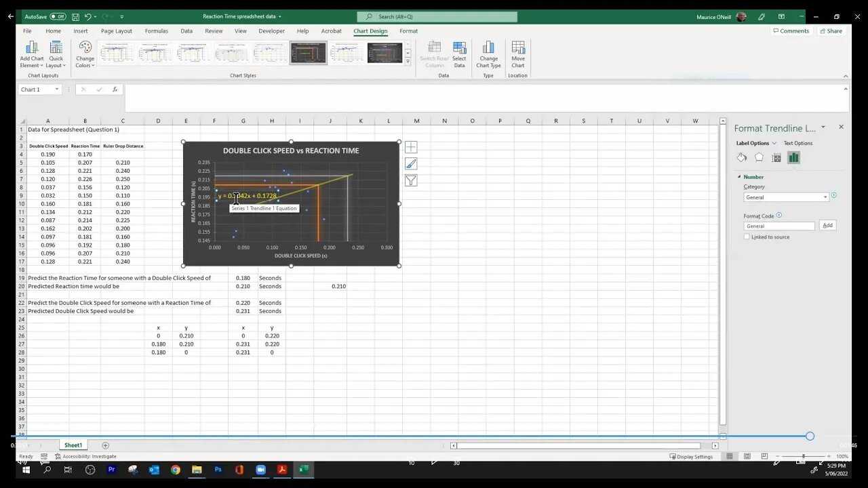Click the chart title DOUBLE CLICK SPEED vs REACTION TIME

pyautogui.click(x=291, y=150)
